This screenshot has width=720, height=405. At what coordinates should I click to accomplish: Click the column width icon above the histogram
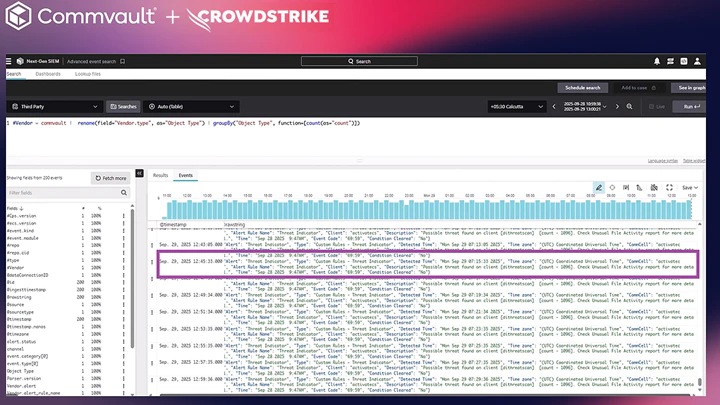(626, 187)
